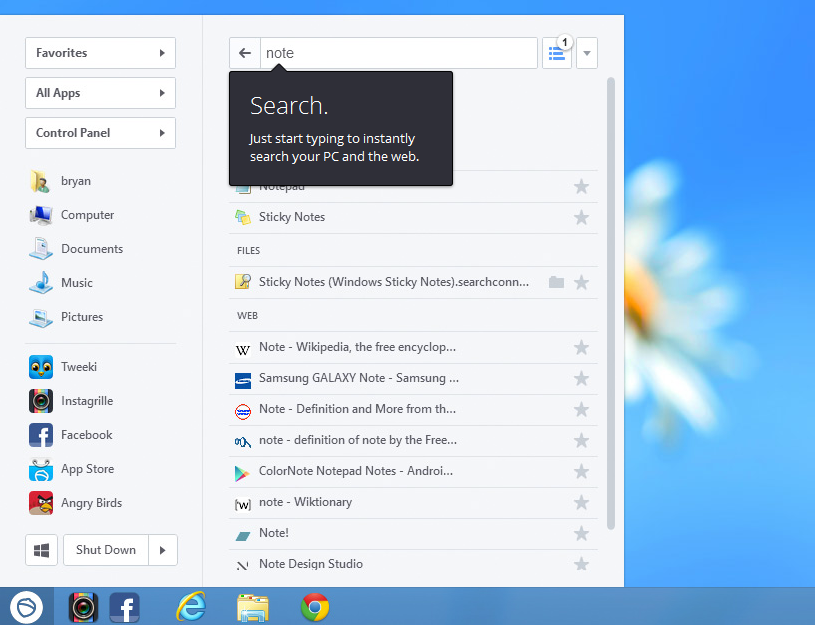
Task: Expand the Favorites menu
Action: tap(100, 53)
